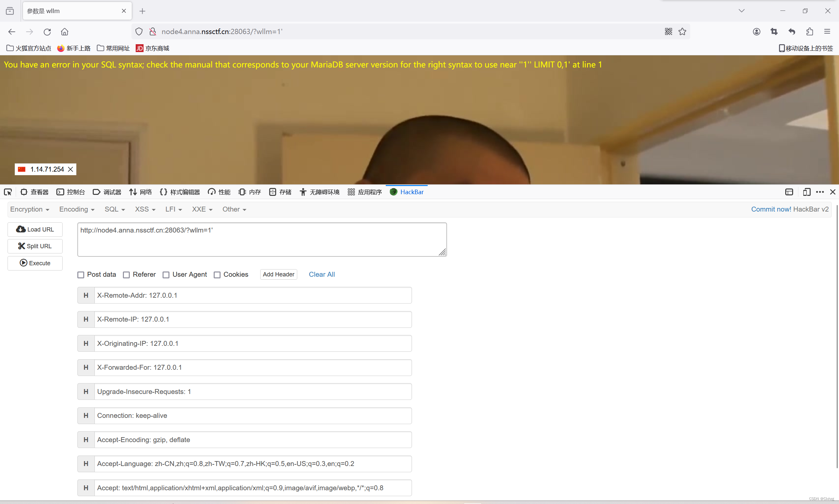Bookmark this page with the star icon

[x=682, y=31]
